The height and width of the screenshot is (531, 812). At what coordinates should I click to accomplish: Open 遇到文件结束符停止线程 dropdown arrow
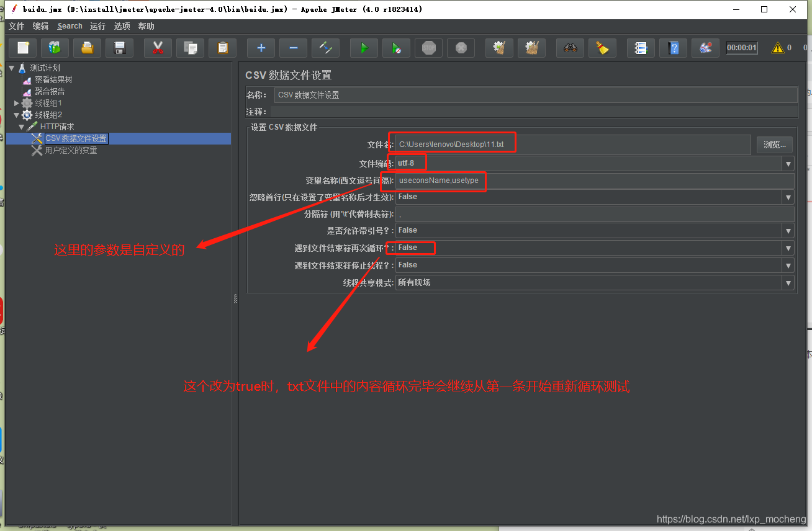coord(788,265)
